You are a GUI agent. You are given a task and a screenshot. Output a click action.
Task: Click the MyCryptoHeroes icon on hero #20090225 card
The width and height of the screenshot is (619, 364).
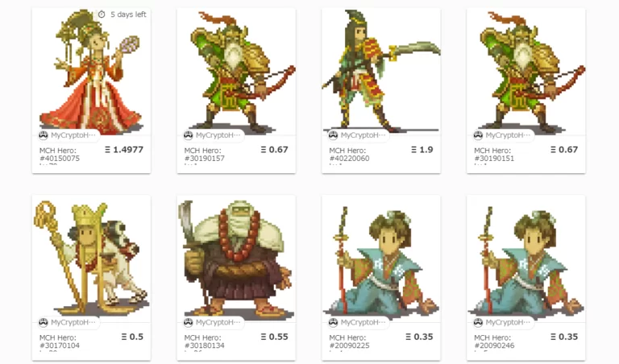pos(333,322)
